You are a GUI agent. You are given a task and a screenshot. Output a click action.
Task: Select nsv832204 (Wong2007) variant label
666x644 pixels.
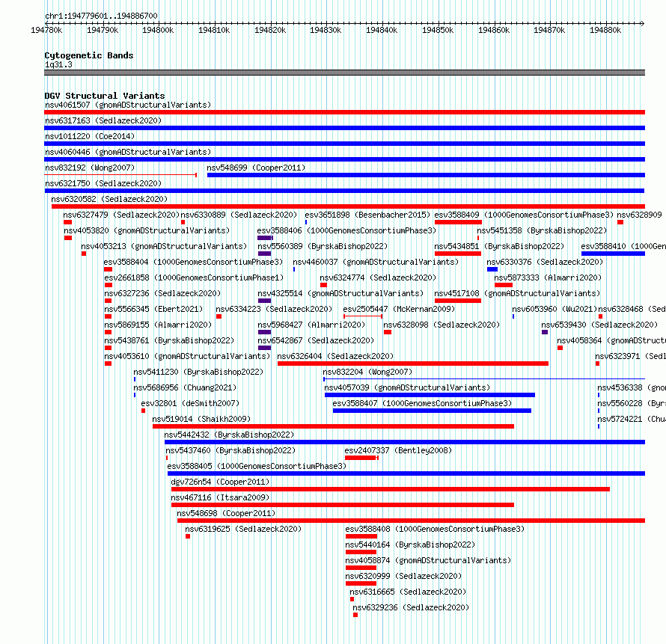point(367,372)
